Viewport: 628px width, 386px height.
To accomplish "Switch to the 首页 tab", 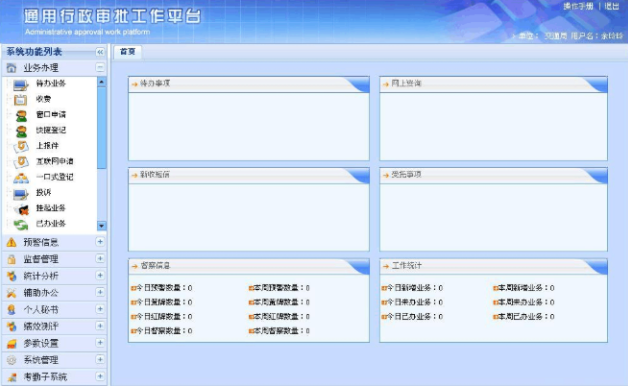I will pos(128,52).
